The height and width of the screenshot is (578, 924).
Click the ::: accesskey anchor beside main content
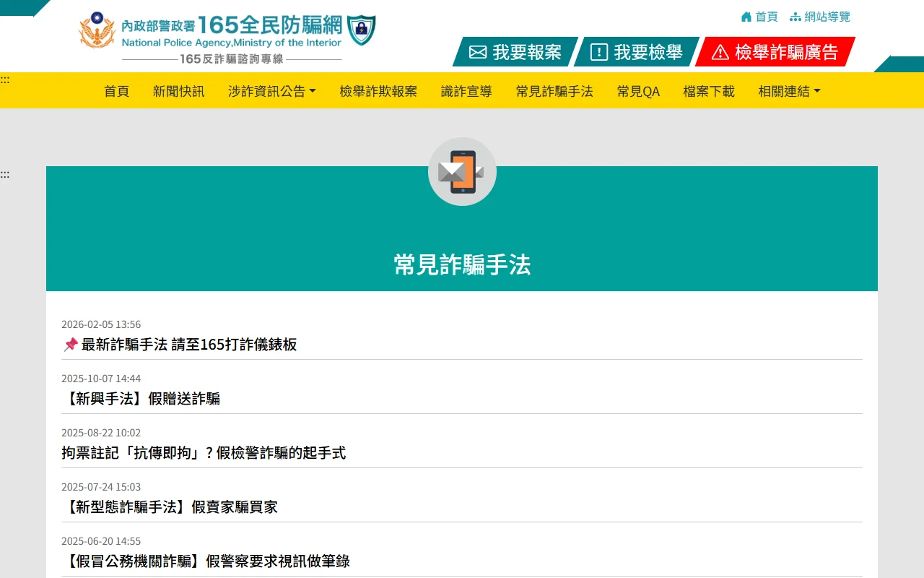[4, 174]
